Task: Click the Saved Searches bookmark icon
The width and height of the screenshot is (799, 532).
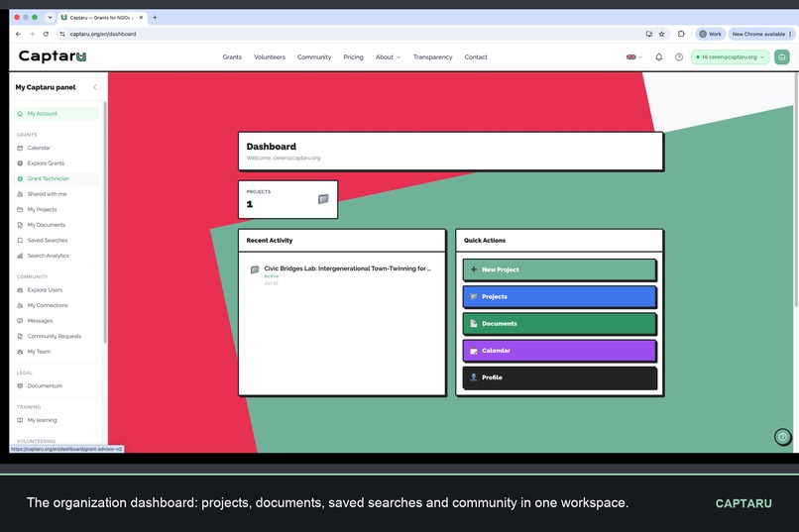Action: click(x=20, y=241)
